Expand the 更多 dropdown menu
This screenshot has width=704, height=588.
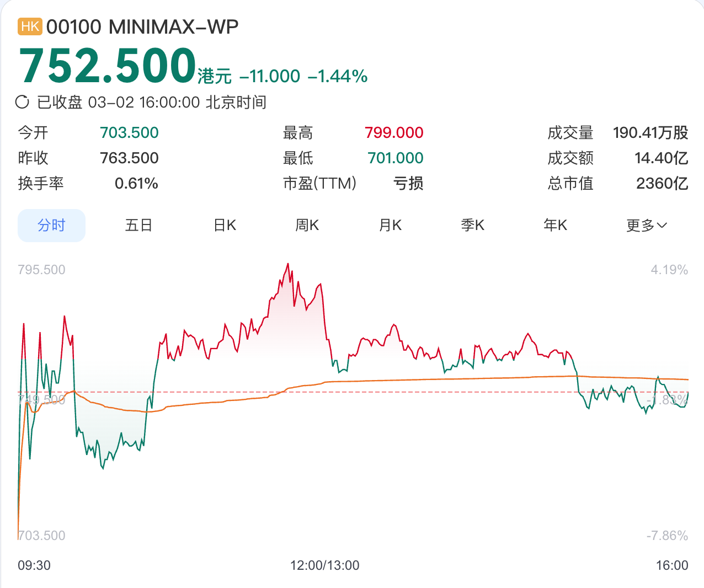(x=647, y=225)
